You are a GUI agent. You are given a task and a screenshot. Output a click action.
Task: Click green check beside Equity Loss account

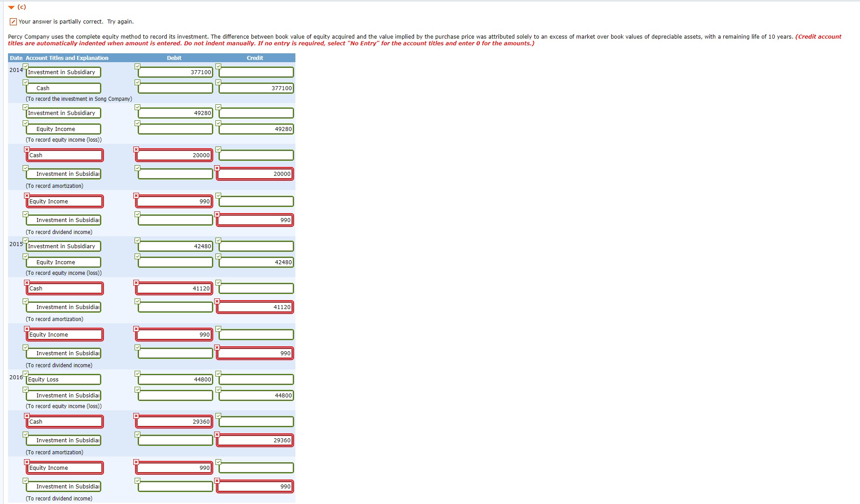click(x=25, y=373)
